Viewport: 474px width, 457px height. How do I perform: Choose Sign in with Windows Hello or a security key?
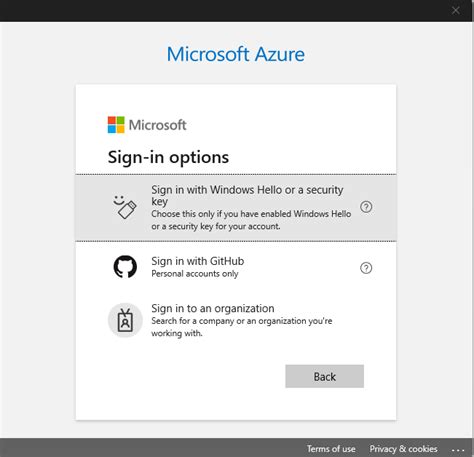pyautogui.click(x=236, y=208)
